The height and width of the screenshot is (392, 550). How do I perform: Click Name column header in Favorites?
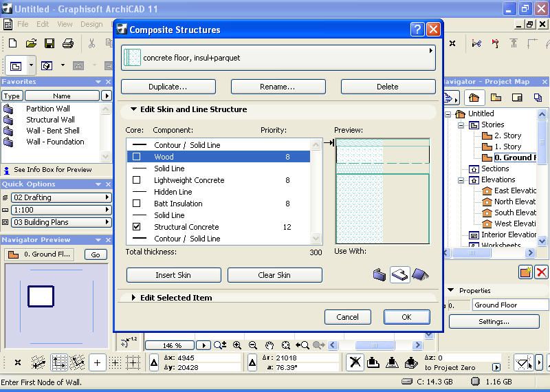coord(62,96)
